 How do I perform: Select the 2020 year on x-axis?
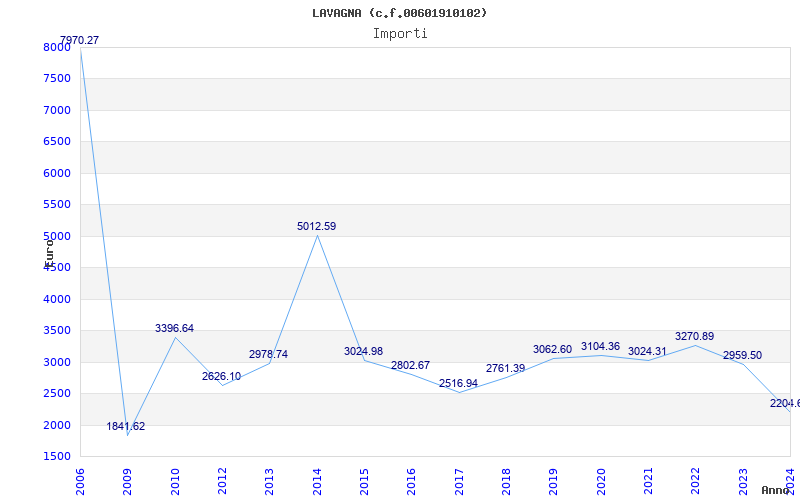coord(601,482)
